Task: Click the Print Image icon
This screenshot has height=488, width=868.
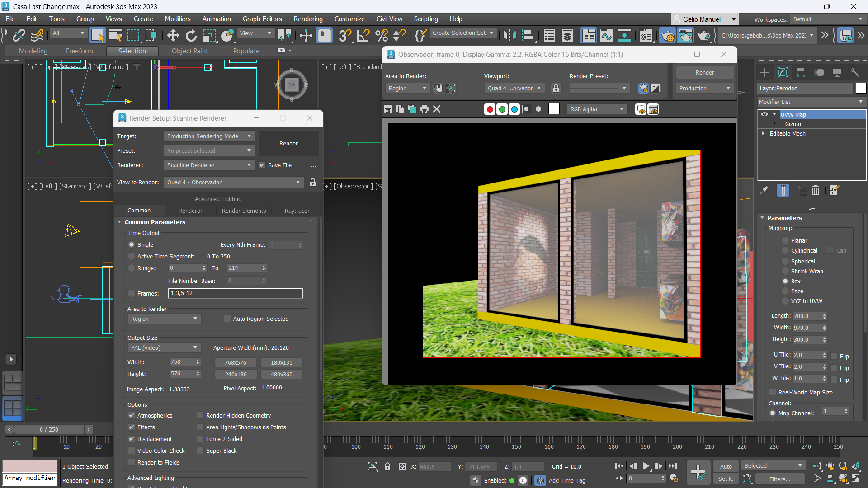Action: click(424, 109)
